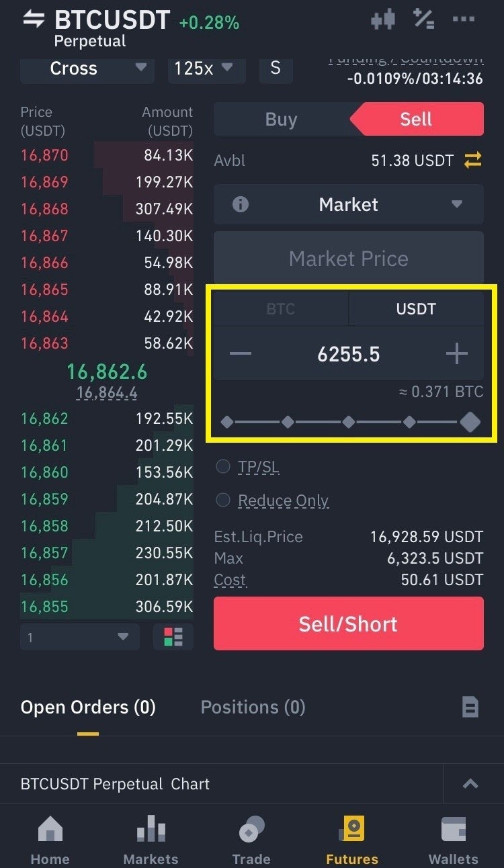This screenshot has height=868, width=504.
Task: Tap the order type info icon
Action: [240, 204]
